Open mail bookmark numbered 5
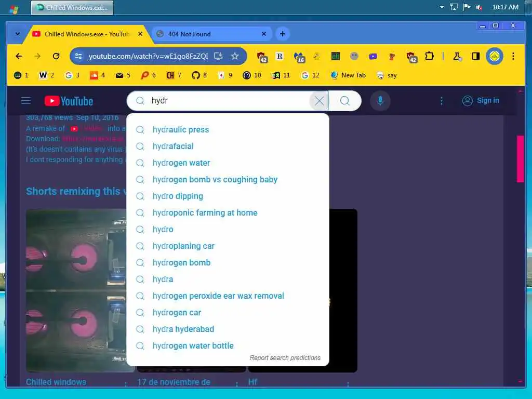Image resolution: width=532 pixels, height=399 pixels. 123,75
